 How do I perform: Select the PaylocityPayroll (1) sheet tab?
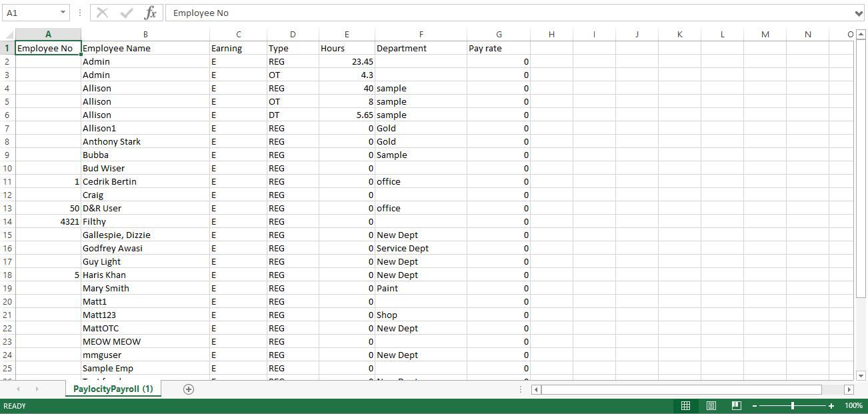click(x=113, y=389)
